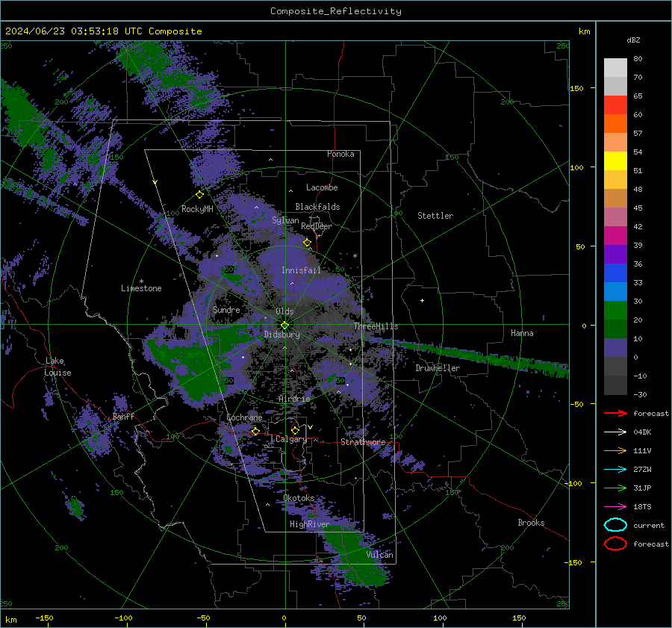Pick the light gray 70-80 dBZ swatch

(x=615, y=68)
